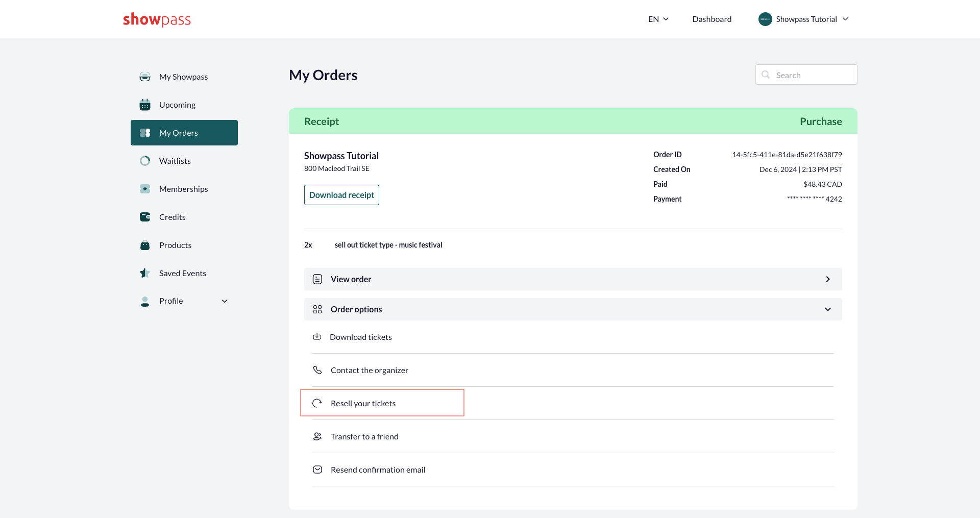Click the card ending 4242 text
Screen dimensions: 980x518
tap(815, 199)
